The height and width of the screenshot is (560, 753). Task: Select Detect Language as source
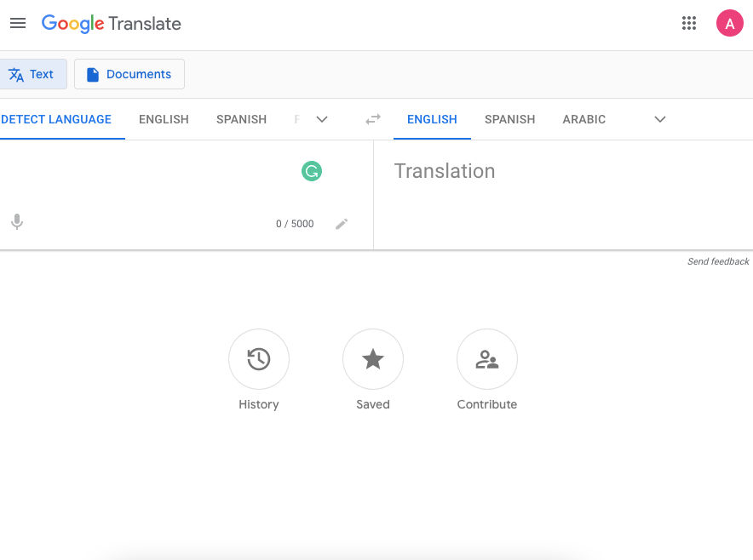click(56, 119)
